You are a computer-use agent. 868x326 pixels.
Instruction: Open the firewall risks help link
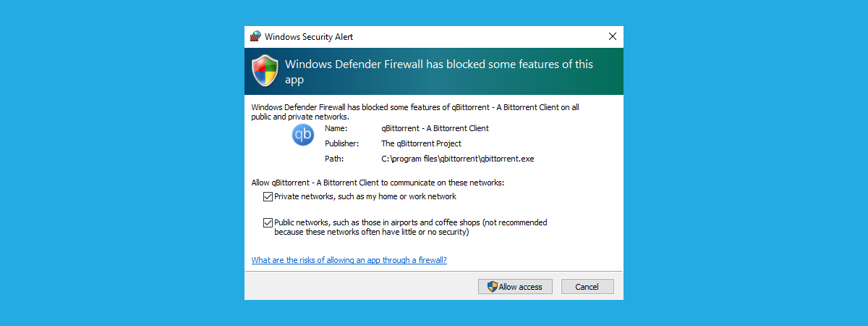click(349, 260)
